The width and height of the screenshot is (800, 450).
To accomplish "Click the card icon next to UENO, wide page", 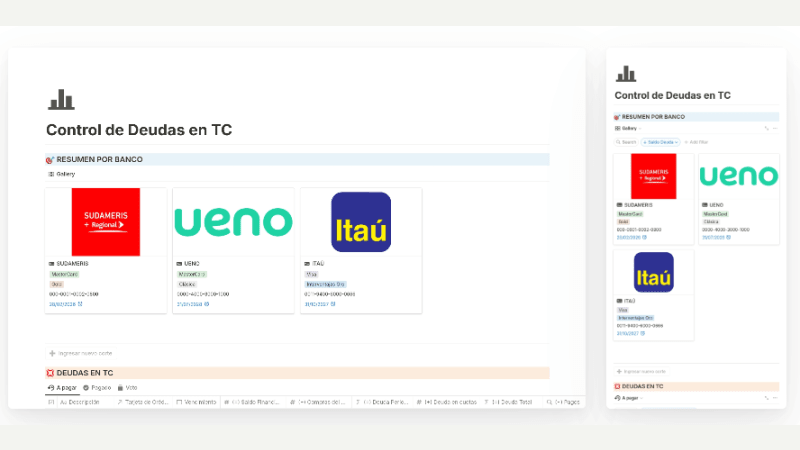I will [x=179, y=264].
